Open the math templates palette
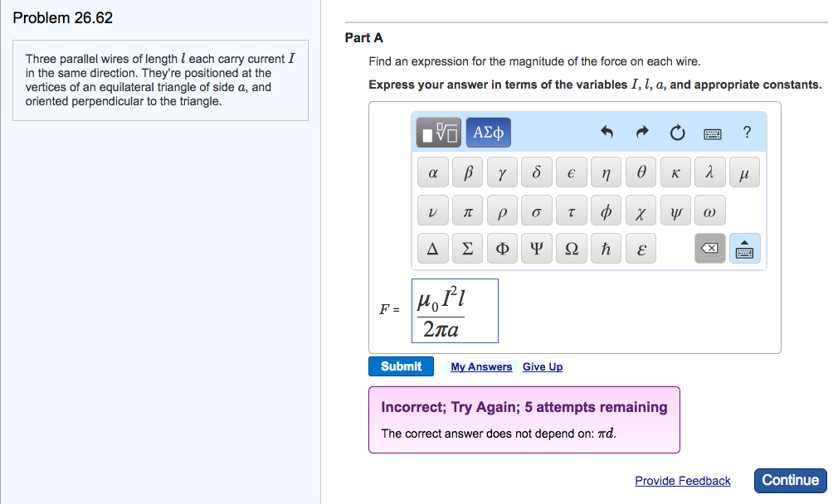The width and height of the screenshot is (838, 504). tap(440, 133)
